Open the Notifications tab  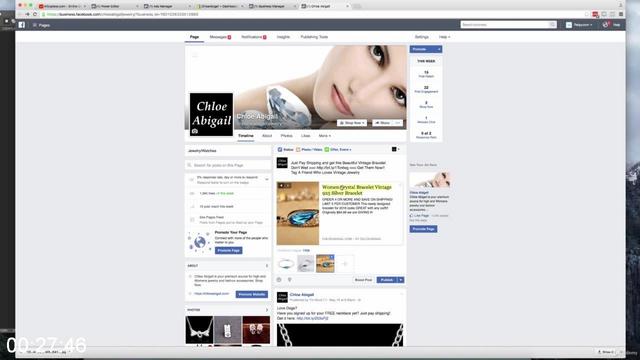pyautogui.click(x=253, y=37)
